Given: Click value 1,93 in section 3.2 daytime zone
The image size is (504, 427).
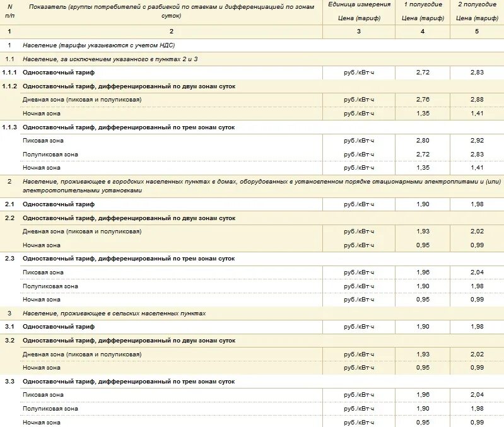Looking at the screenshot, I should click(x=423, y=354).
